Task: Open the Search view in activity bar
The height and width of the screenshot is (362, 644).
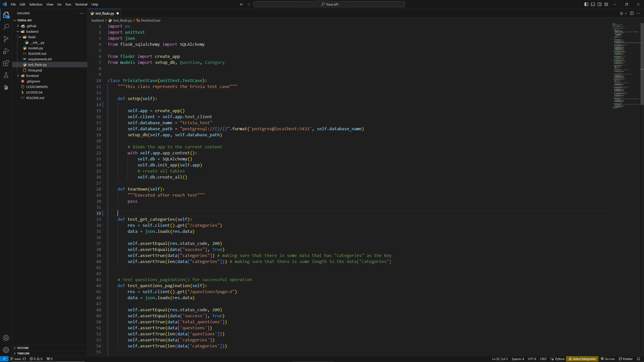Action: point(6,27)
